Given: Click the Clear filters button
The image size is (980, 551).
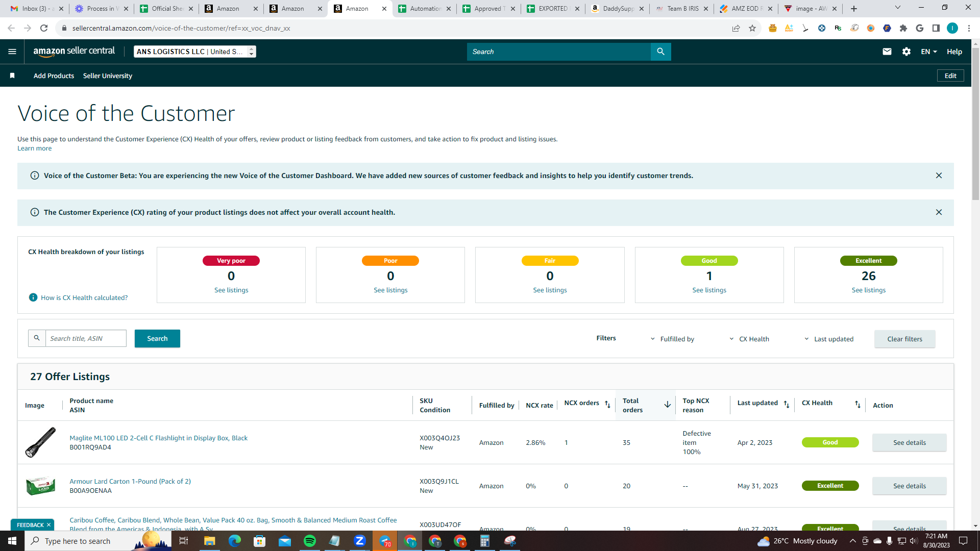Looking at the screenshot, I should [904, 339].
